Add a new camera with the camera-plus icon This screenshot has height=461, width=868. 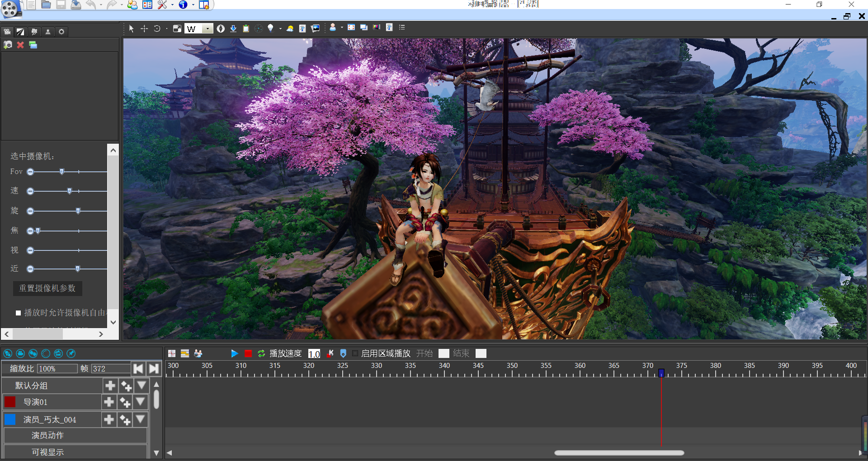(x=8, y=45)
